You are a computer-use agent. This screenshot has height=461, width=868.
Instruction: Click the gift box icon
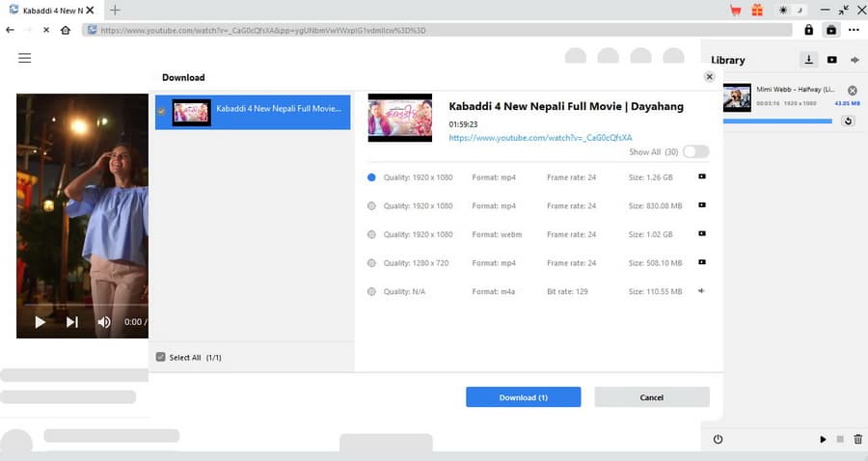[757, 11]
